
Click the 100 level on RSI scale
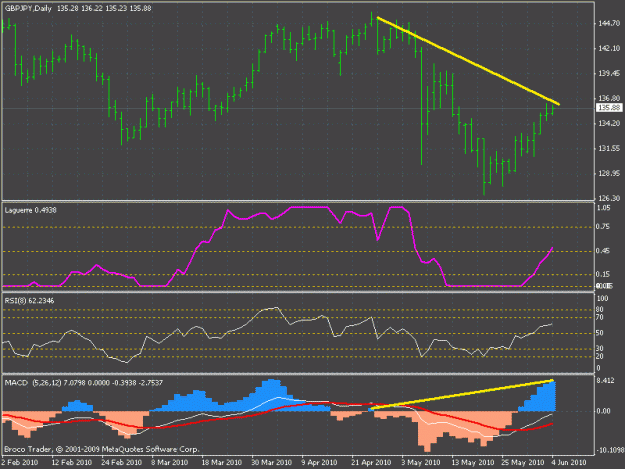click(x=603, y=298)
